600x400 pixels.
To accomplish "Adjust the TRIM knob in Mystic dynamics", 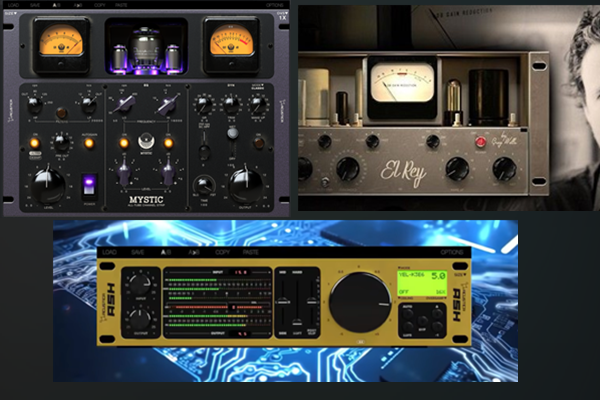I will (x=231, y=104).
